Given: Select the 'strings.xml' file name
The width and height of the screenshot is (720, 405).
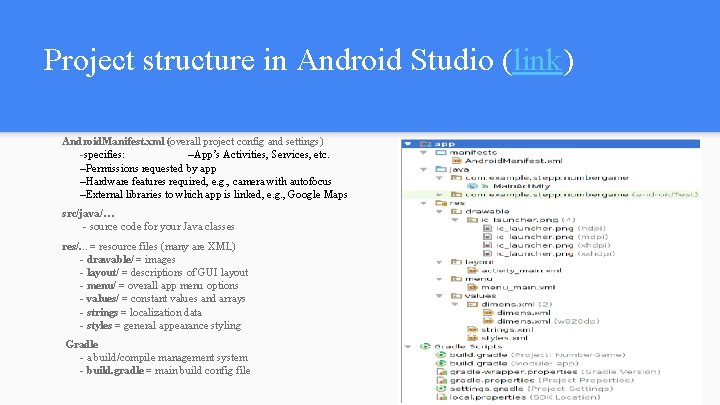Looking at the screenshot, I should (x=507, y=330).
